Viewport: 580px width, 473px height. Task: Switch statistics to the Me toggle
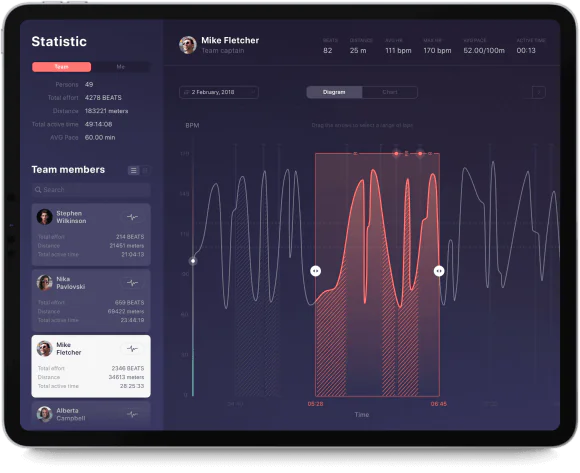[x=121, y=67]
